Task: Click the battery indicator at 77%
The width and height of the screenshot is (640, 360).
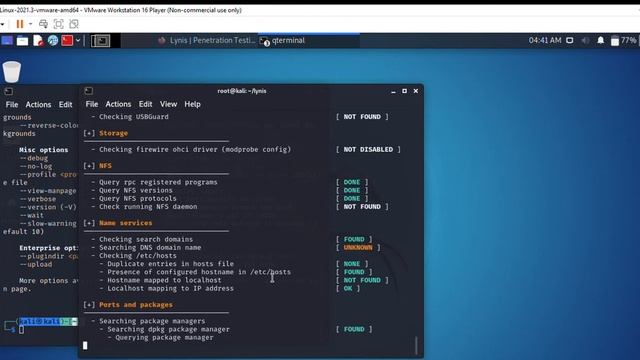Action: (624, 40)
